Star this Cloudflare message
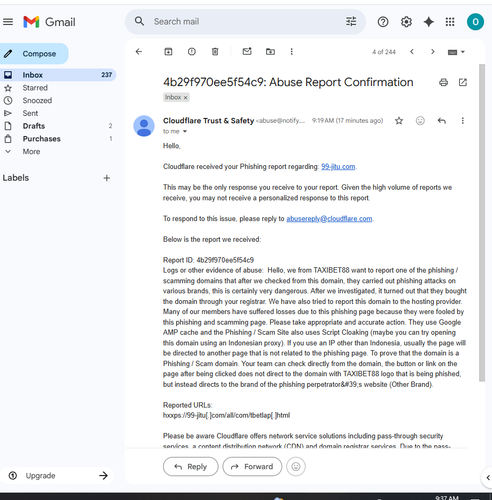Image resolution: width=492 pixels, height=500 pixels. pyautogui.click(x=399, y=121)
